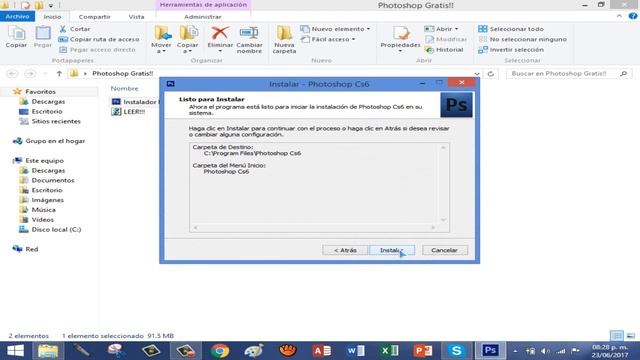This screenshot has width=640, height=360.
Task: Choose Pegar acceso directo
Action: (x=97, y=49)
